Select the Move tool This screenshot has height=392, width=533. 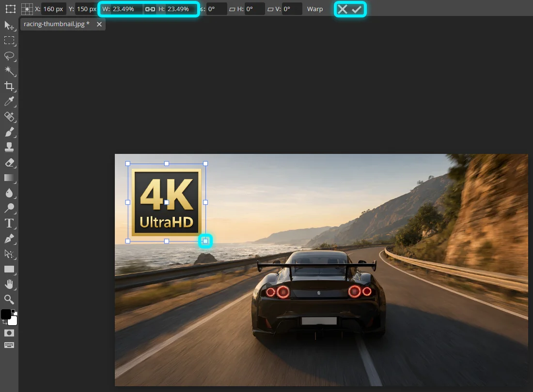coord(9,26)
